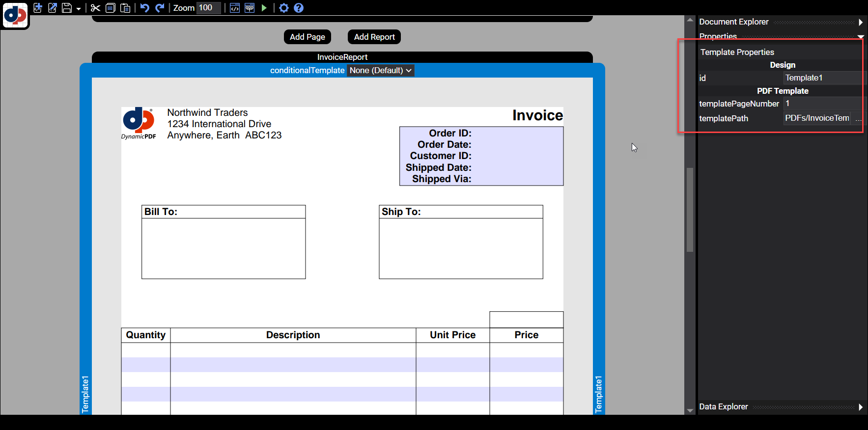Click the paste clipboard icon
This screenshot has width=868, height=430.
[125, 8]
